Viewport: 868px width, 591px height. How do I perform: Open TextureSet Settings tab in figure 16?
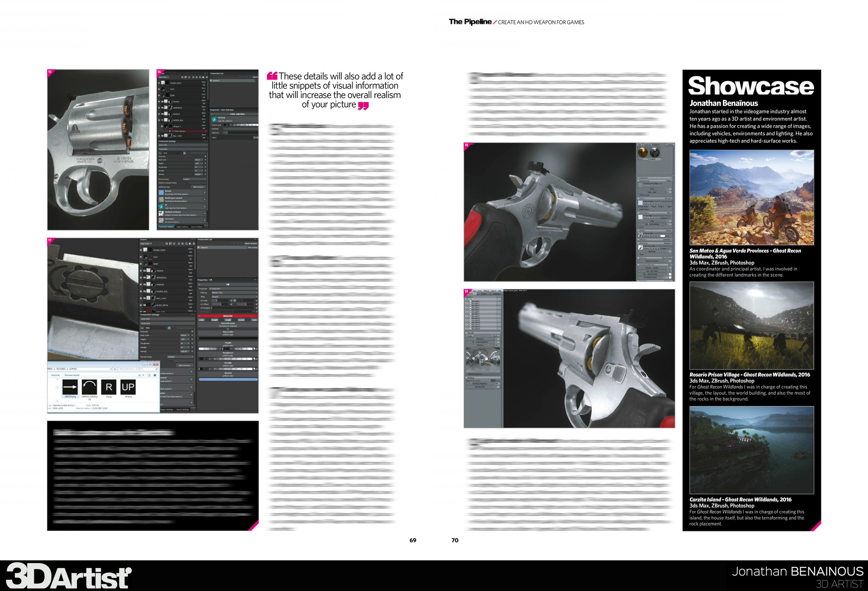166,227
